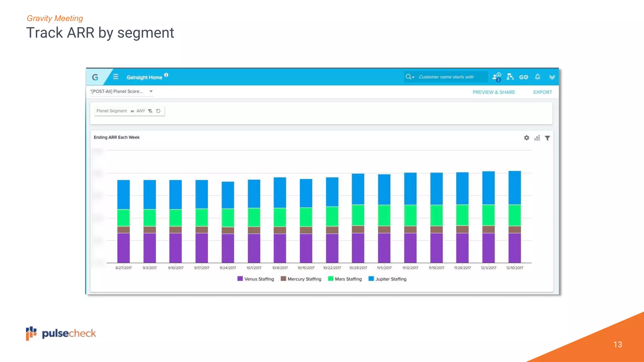
Task: Open the bell notifications icon
Action: tap(537, 77)
